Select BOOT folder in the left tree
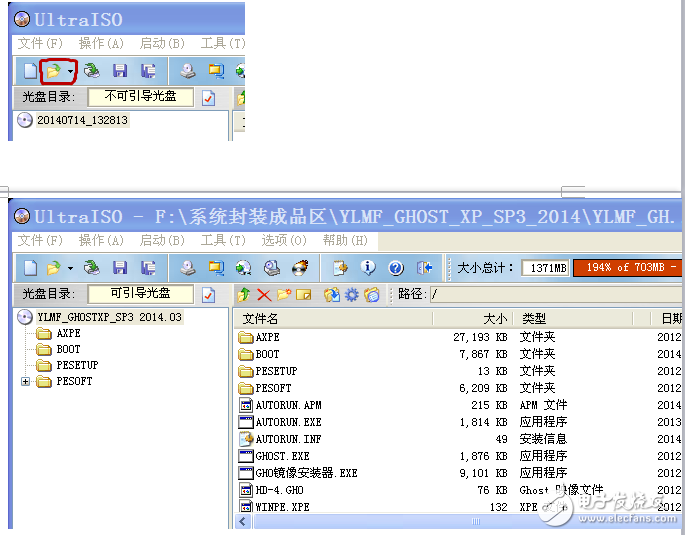Image resolution: width=685 pixels, height=535 pixels. [x=68, y=349]
